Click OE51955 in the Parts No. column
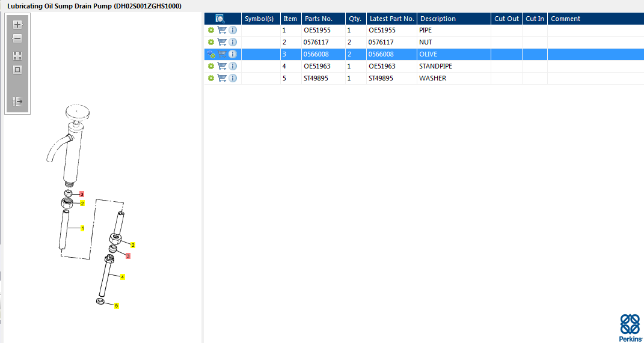 tap(317, 30)
